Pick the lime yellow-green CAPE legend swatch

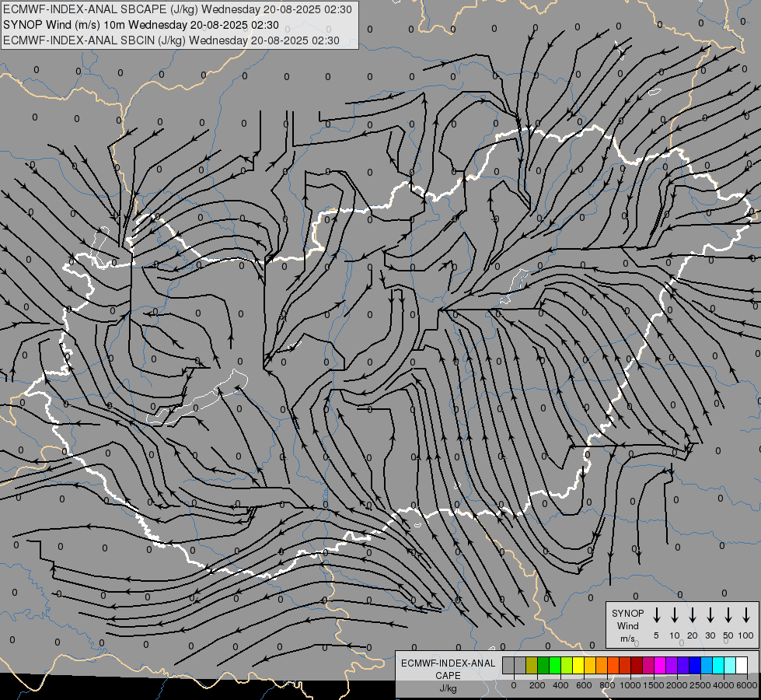click(567, 665)
